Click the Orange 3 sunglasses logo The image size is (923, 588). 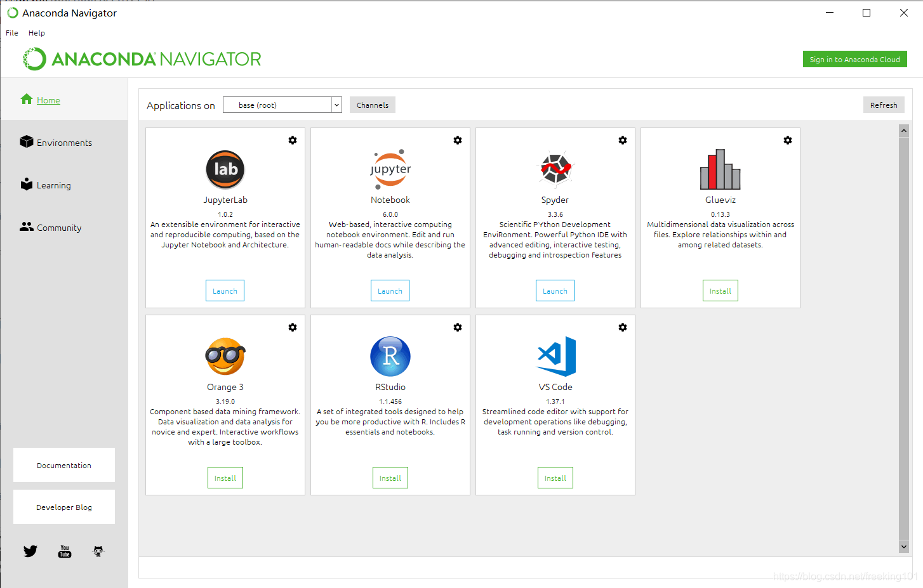coord(225,356)
